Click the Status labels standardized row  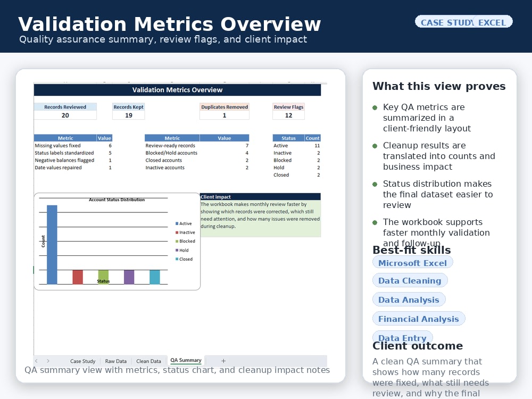73,153
